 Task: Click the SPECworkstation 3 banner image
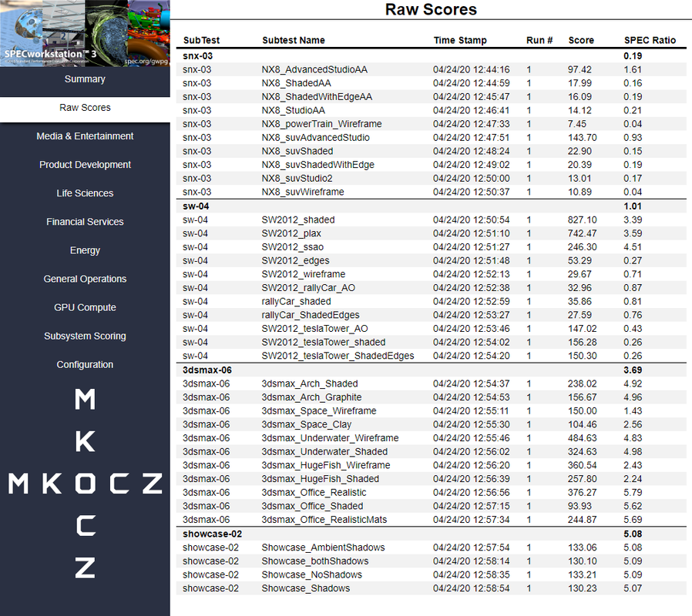tap(85, 34)
